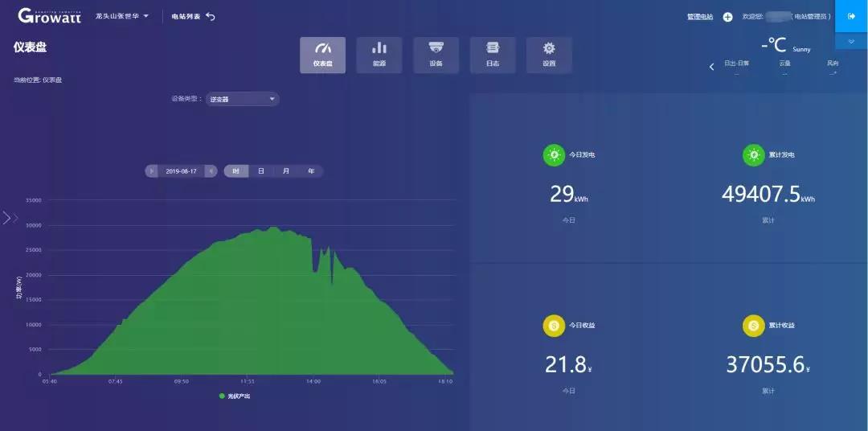
Task: Select the 时 hourly view
Action: coord(236,171)
